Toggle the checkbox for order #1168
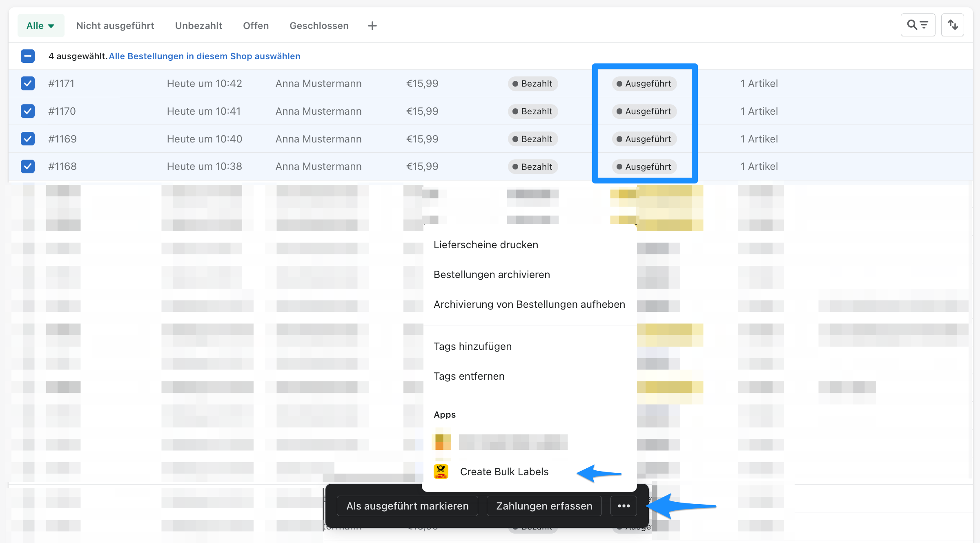Viewport: 980px width, 543px height. pos(28,166)
